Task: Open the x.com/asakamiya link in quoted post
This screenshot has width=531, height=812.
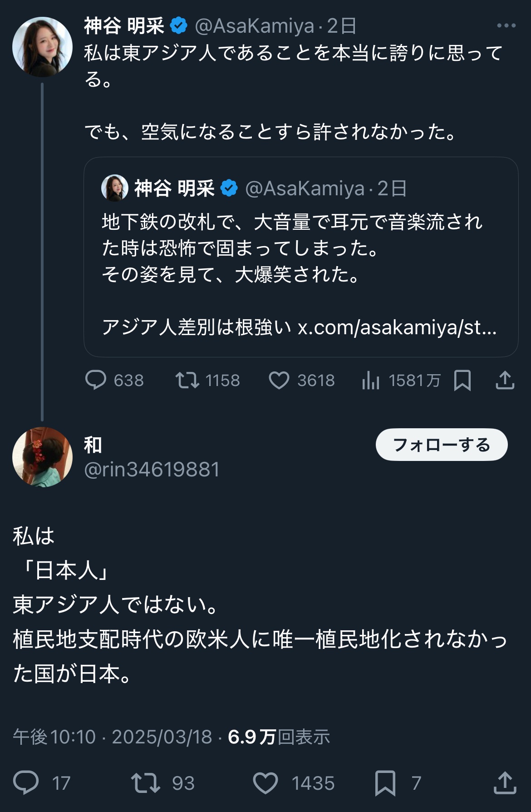Action: pos(397,327)
